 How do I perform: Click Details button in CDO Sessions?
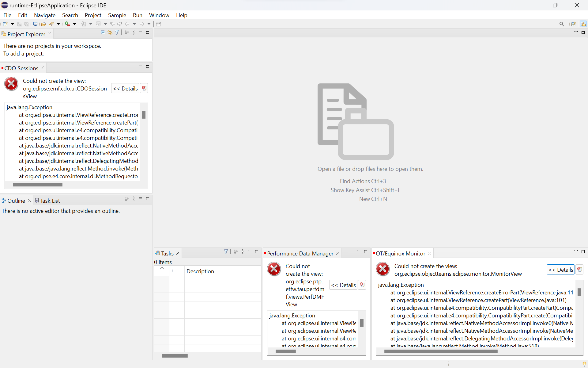(x=125, y=88)
